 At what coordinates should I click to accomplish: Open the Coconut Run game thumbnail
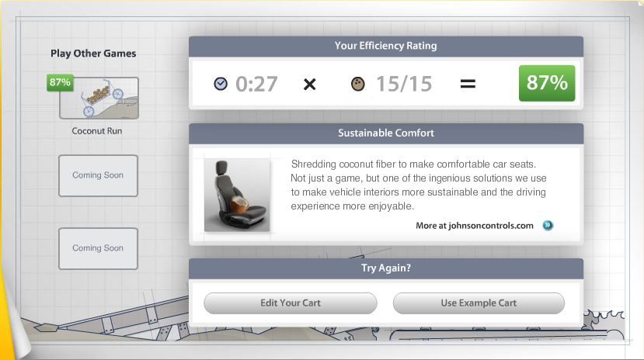(x=99, y=98)
